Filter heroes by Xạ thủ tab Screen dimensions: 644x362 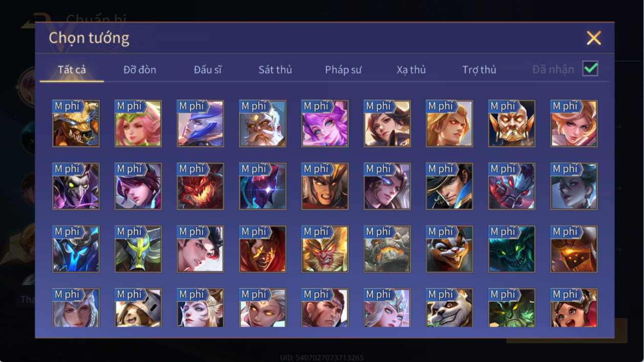point(411,70)
